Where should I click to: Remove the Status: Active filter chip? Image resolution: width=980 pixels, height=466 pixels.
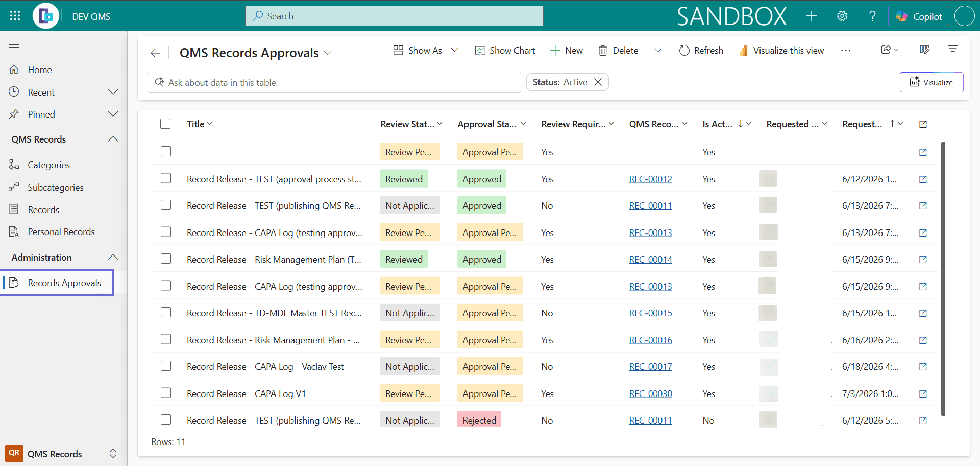point(598,82)
